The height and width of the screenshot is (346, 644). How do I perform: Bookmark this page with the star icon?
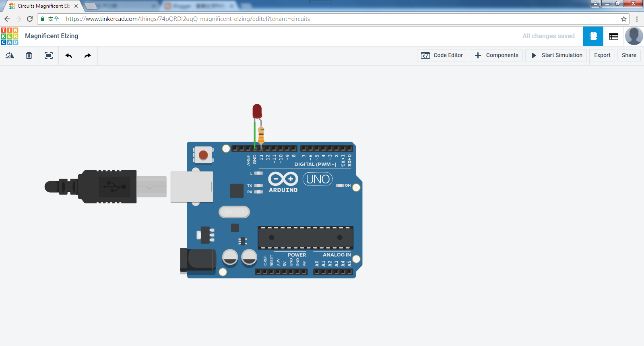(624, 19)
